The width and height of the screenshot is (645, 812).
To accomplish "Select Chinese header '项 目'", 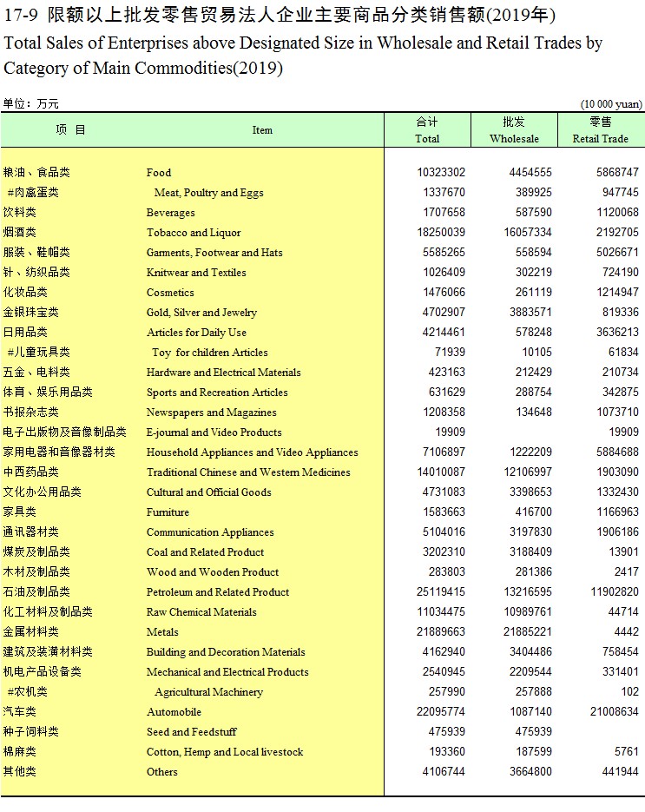I will point(70,129).
